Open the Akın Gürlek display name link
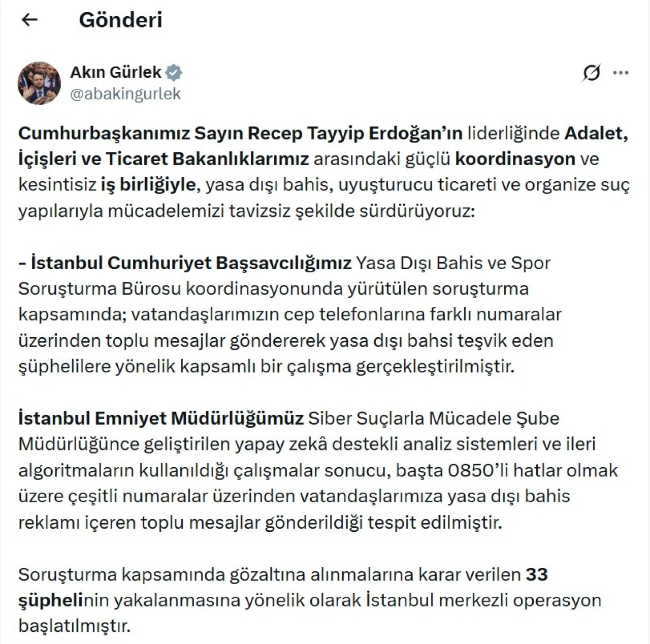650x644 pixels. click(116, 72)
